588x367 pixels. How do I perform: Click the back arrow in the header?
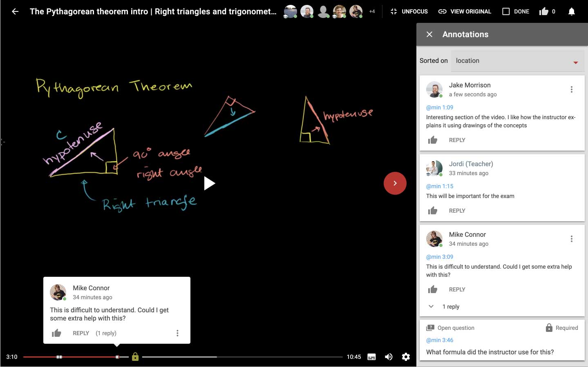point(15,11)
